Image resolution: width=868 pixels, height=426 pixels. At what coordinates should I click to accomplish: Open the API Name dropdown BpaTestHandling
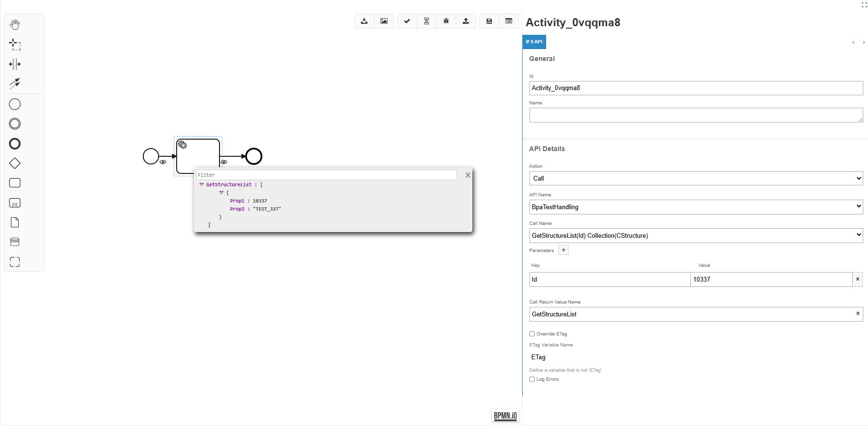tap(696, 207)
